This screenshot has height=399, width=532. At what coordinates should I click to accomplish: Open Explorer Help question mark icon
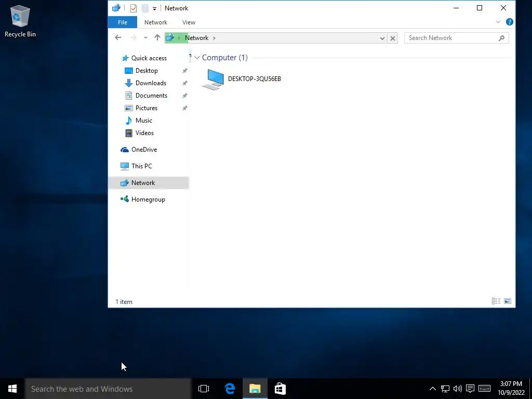click(x=509, y=22)
